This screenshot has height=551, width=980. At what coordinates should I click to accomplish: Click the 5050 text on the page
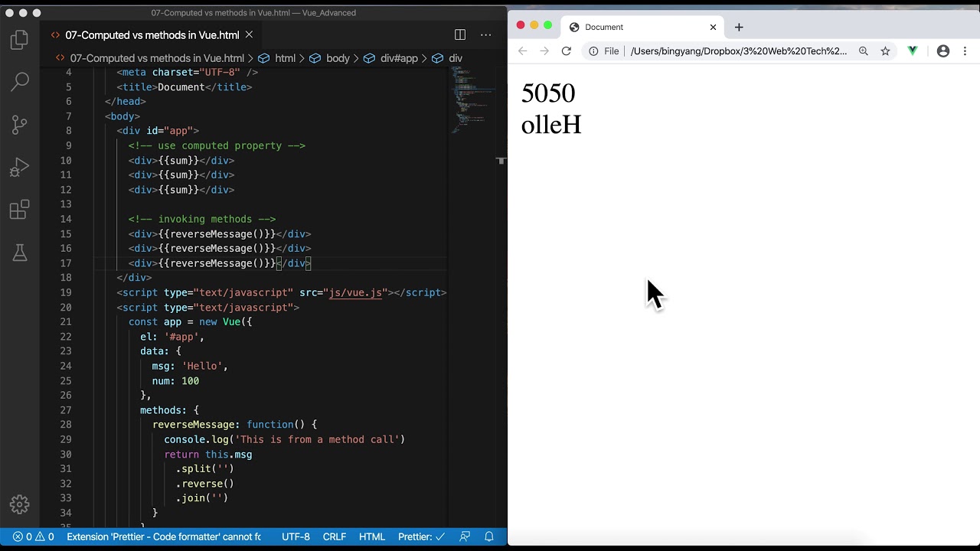point(548,93)
